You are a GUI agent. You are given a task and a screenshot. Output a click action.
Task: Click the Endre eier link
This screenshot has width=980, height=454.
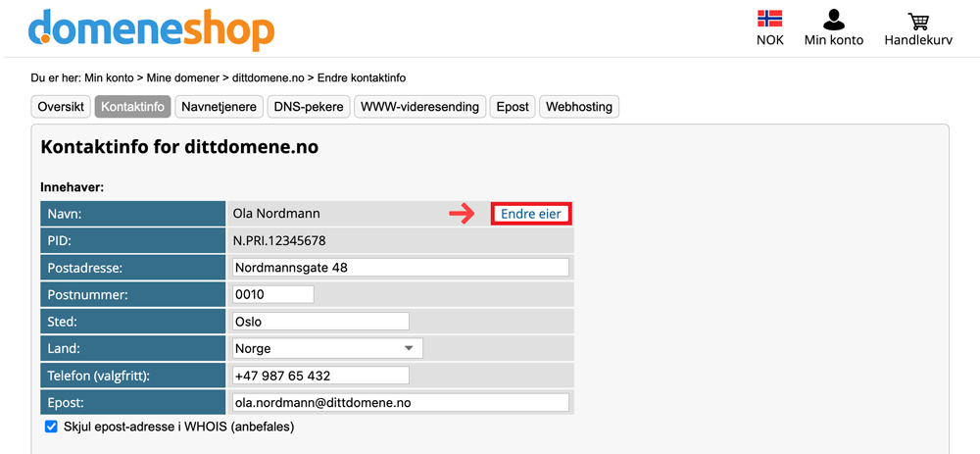pyautogui.click(x=530, y=214)
